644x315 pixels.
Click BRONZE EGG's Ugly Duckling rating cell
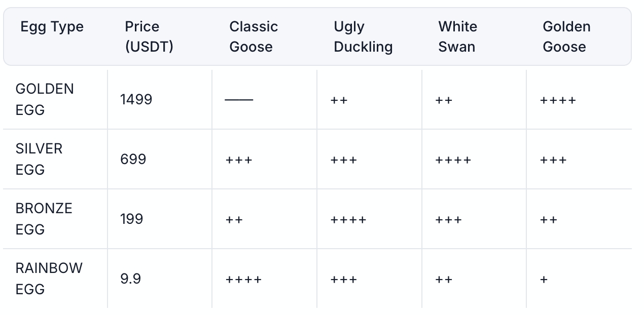pyautogui.click(x=348, y=220)
